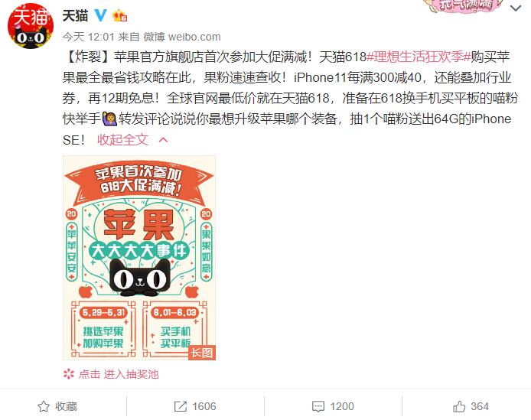Click the star favorite icon
531x420 pixels.
[x=44, y=406]
